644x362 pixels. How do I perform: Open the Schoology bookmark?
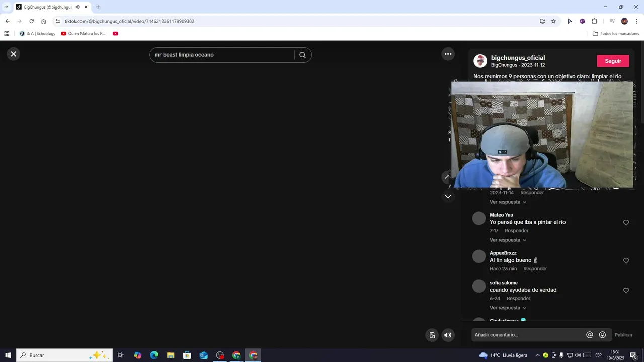pyautogui.click(x=38, y=34)
